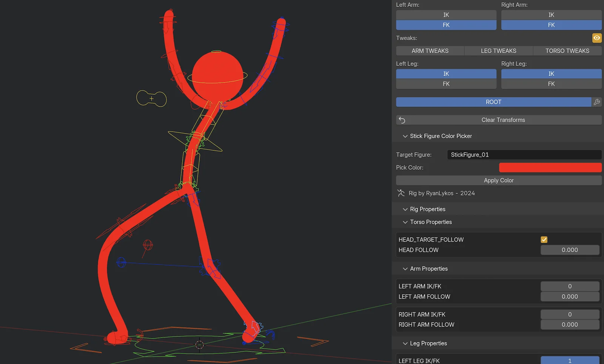Open the ARM TWEAKS tab
The image size is (604, 364).
click(430, 51)
